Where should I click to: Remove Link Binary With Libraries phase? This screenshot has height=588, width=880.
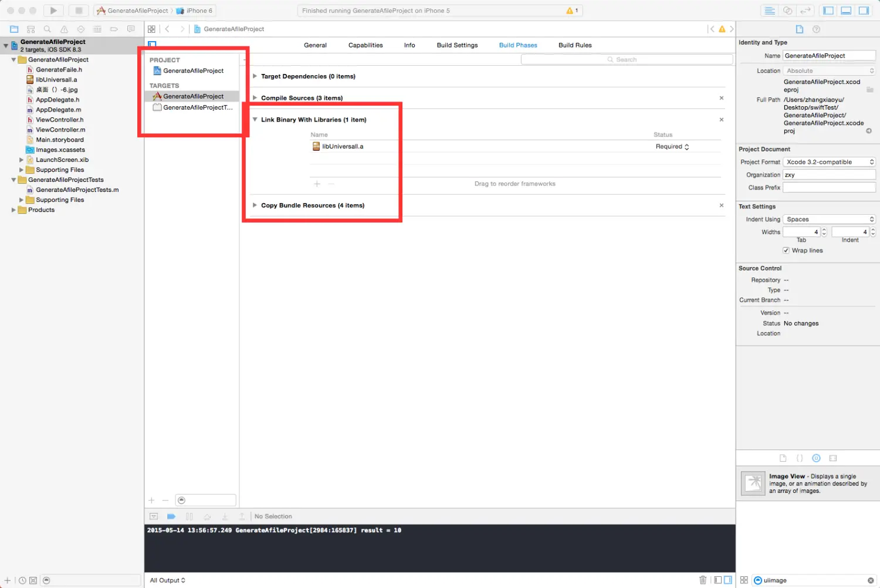coord(722,120)
